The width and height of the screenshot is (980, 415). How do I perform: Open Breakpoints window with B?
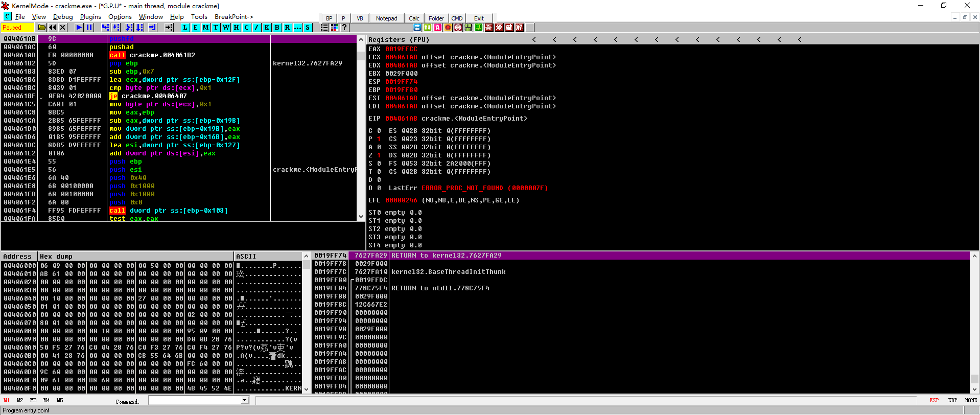(x=277, y=28)
